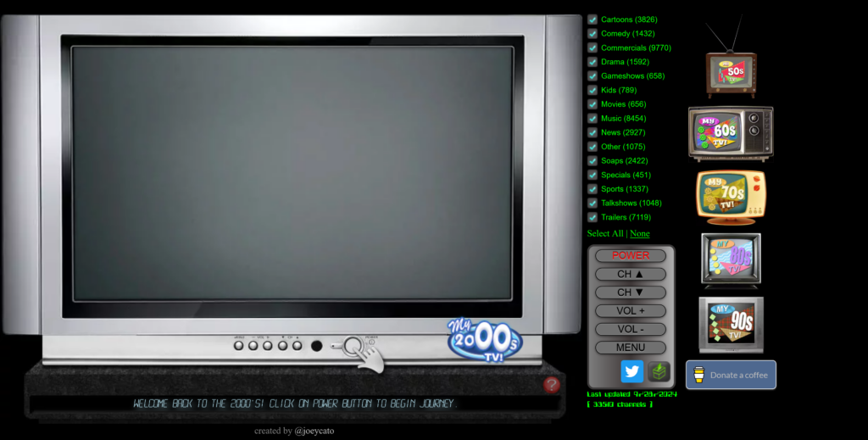The image size is (868, 440).
Task: Toggle the Commercials checkbox off
Action: tap(593, 47)
